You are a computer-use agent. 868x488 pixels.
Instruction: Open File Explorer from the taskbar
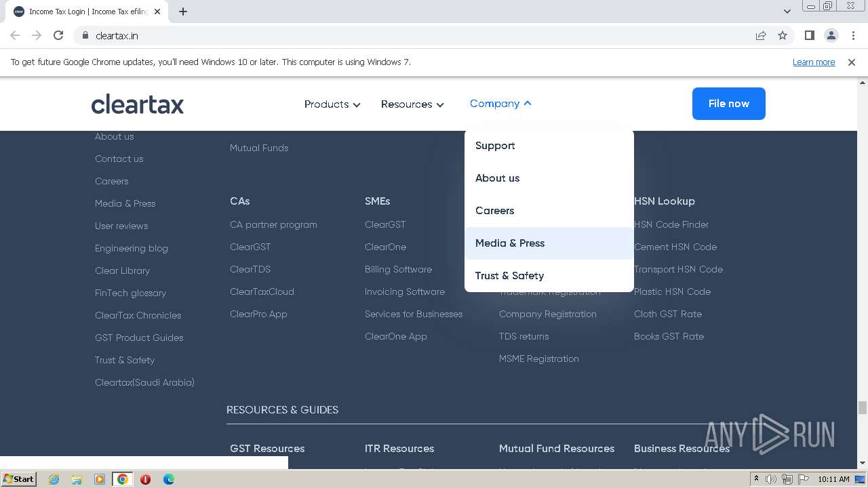[77, 479]
